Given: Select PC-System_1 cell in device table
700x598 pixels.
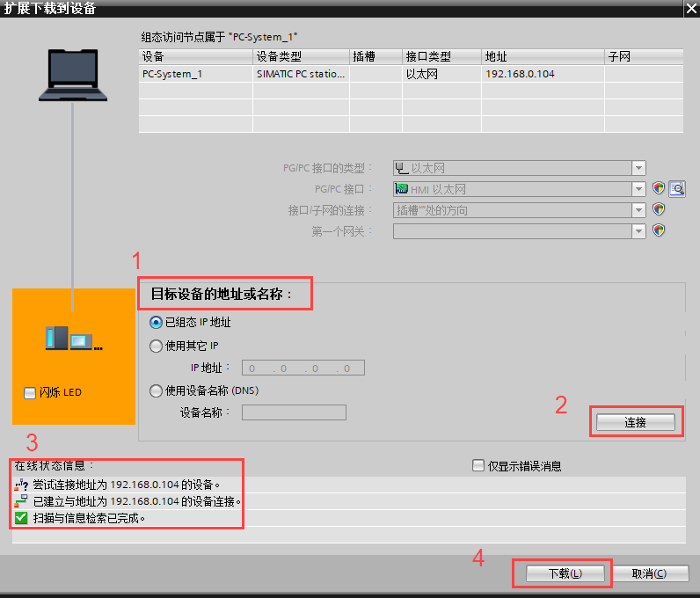Looking at the screenshot, I should (x=195, y=74).
